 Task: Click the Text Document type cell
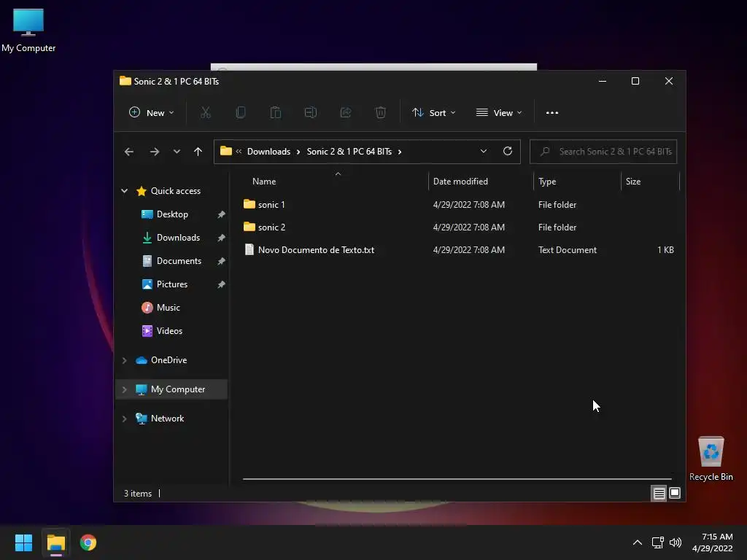[568, 250]
